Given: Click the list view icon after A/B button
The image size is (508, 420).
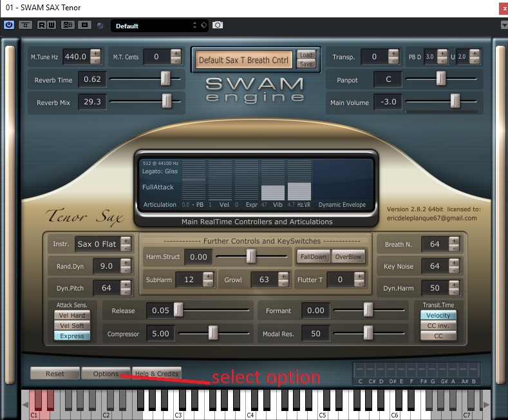Looking at the screenshot, I should tap(85, 25).
